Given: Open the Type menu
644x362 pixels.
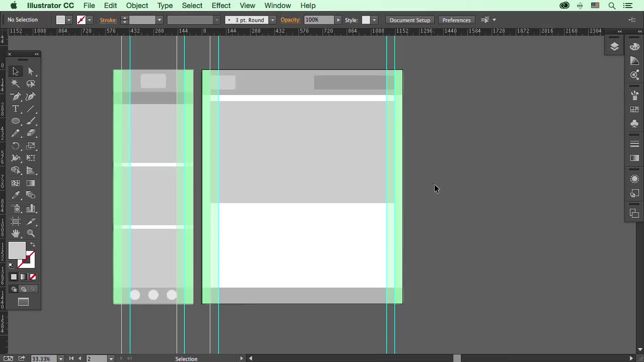Looking at the screenshot, I should click(165, 6).
